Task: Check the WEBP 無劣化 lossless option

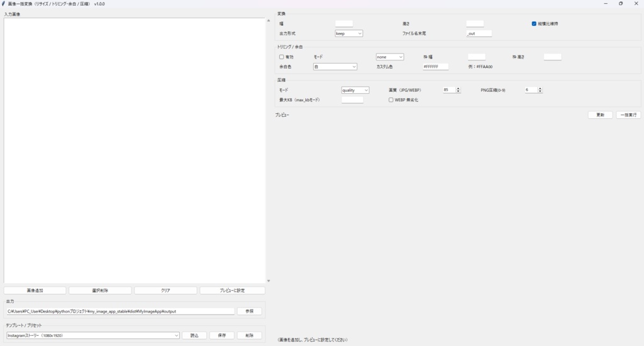Action: click(x=391, y=100)
